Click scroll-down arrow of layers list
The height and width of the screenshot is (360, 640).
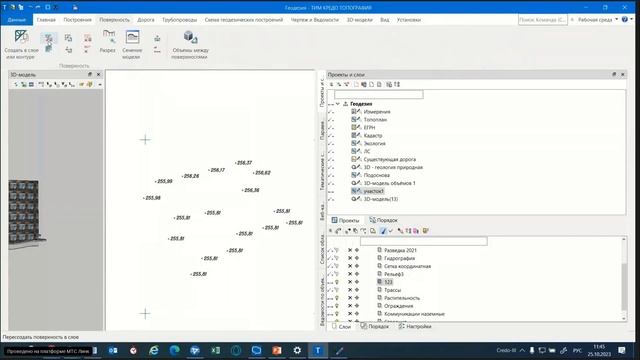point(624,319)
